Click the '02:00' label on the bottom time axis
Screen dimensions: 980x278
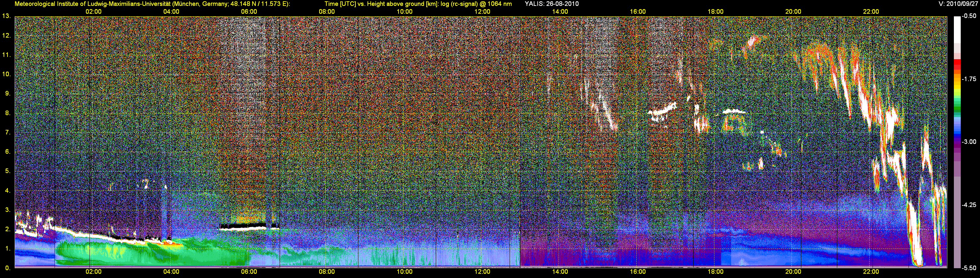(93, 271)
